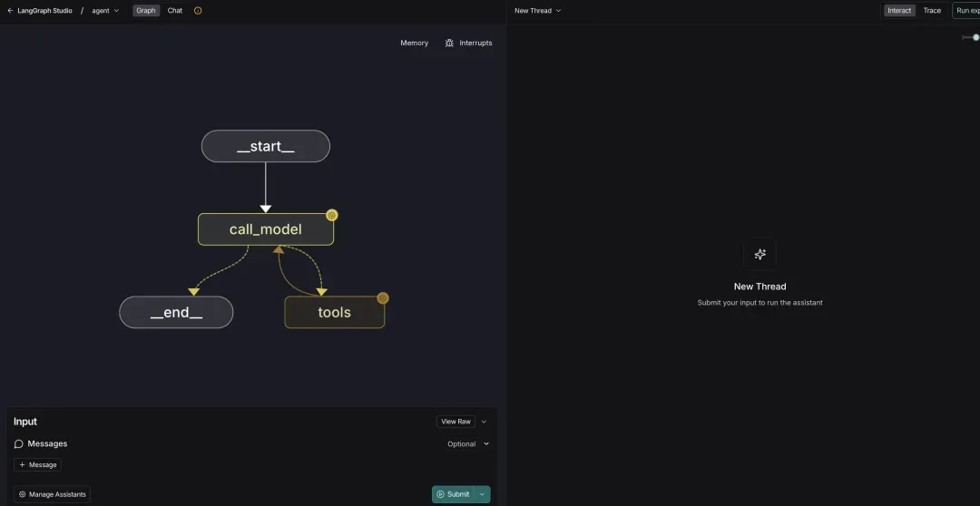Click the sparkle icon above New Thread

click(759, 255)
